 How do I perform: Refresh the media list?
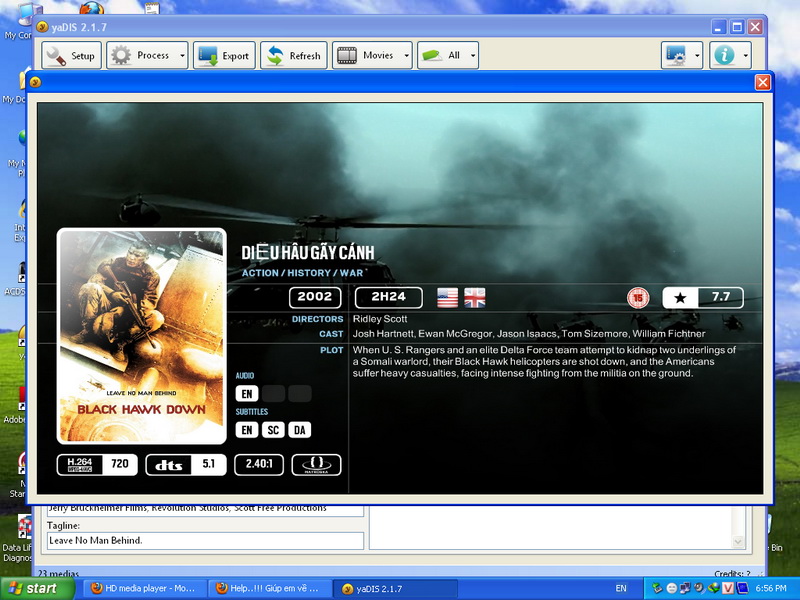294,55
